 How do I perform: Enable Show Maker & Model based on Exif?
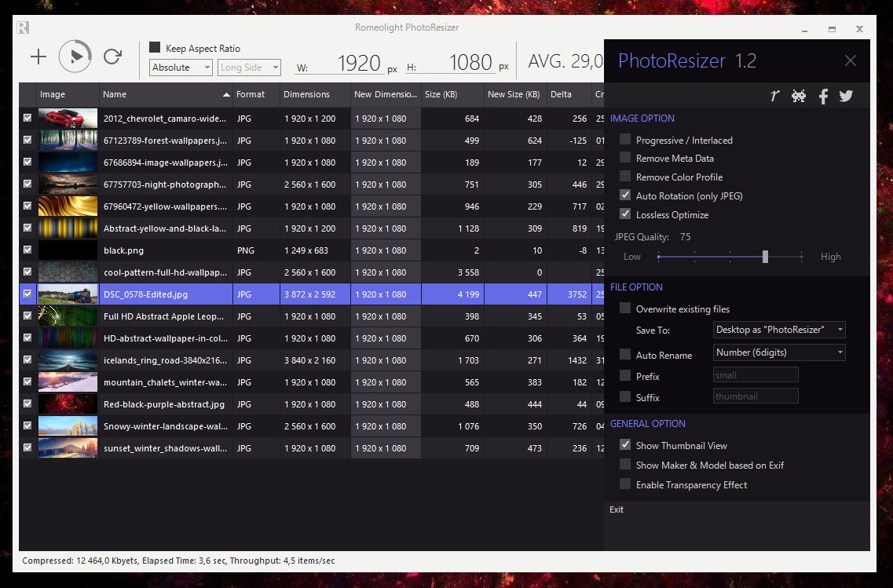(x=625, y=465)
